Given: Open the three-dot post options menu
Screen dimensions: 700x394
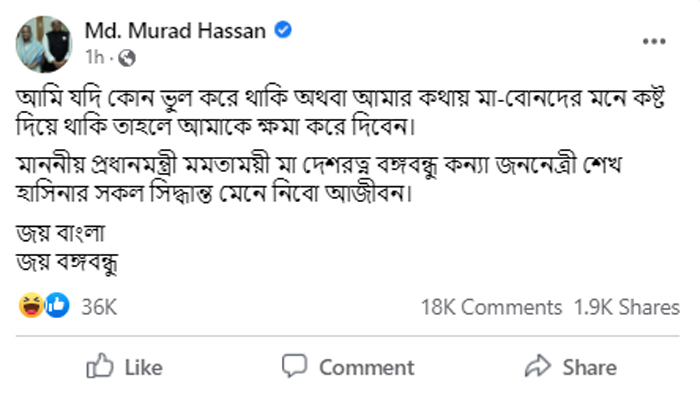Looking at the screenshot, I should pyautogui.click(x=654, y=41).
